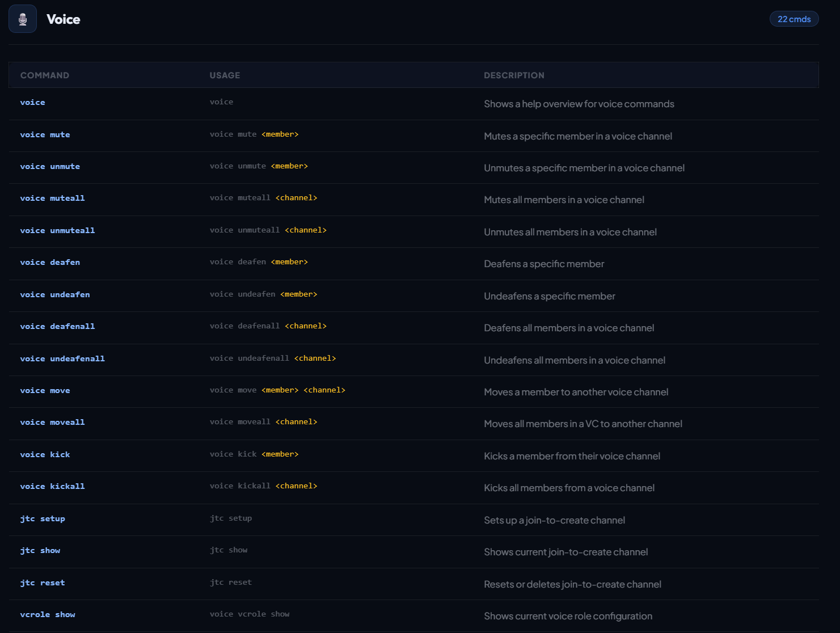840x633 pixels.
Task: Click the Voice microphone icon
Action: (23, 19)
